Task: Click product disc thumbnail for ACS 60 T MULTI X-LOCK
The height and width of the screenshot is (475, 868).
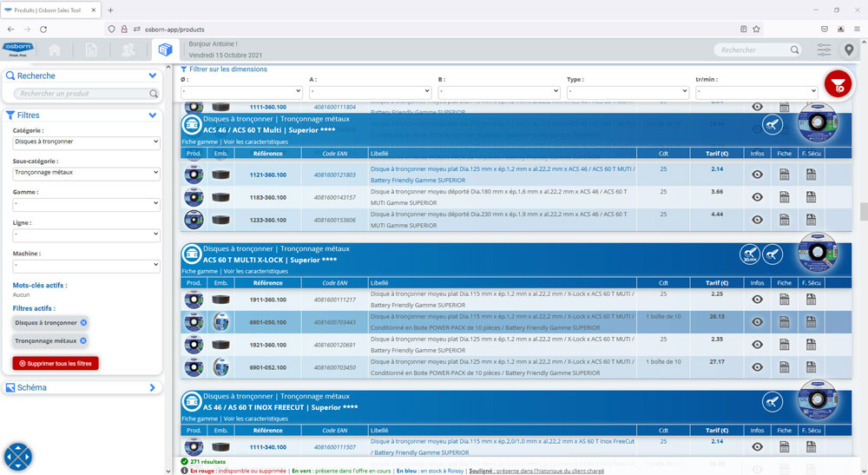Action: (x=818, y=253)
